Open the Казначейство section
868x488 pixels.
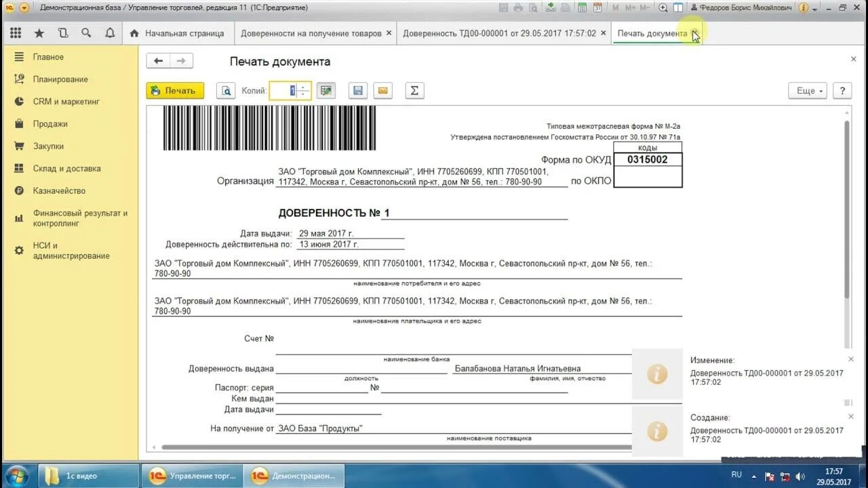tap(60, 191)
